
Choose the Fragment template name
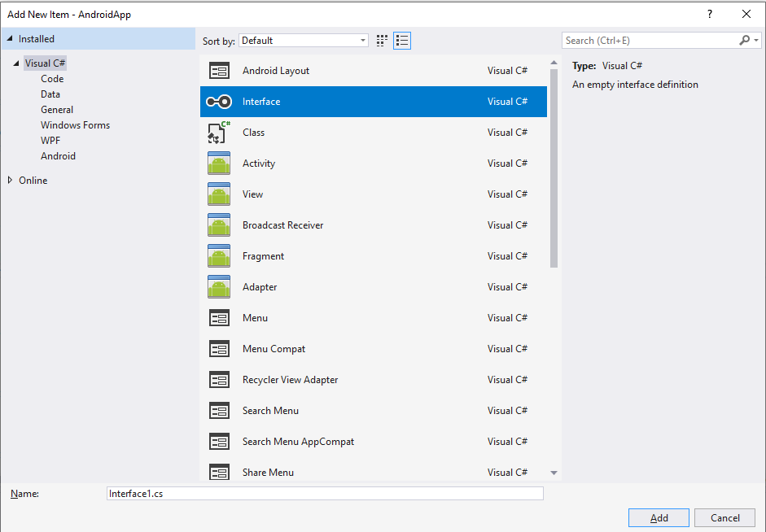click(263, 256)
